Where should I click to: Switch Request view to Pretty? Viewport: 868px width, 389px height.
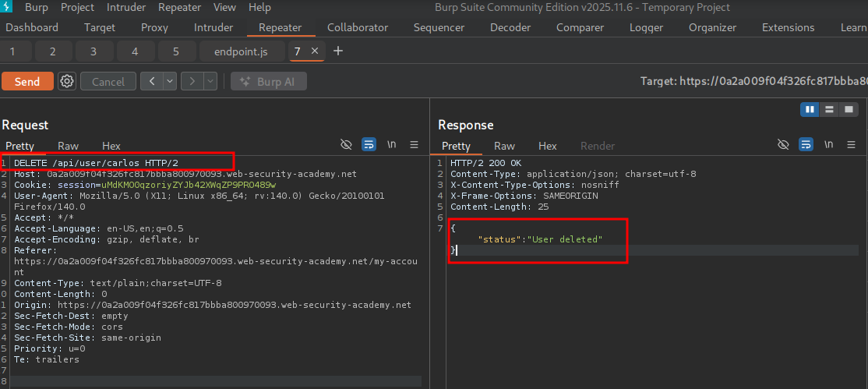click(x=20, y=147)
